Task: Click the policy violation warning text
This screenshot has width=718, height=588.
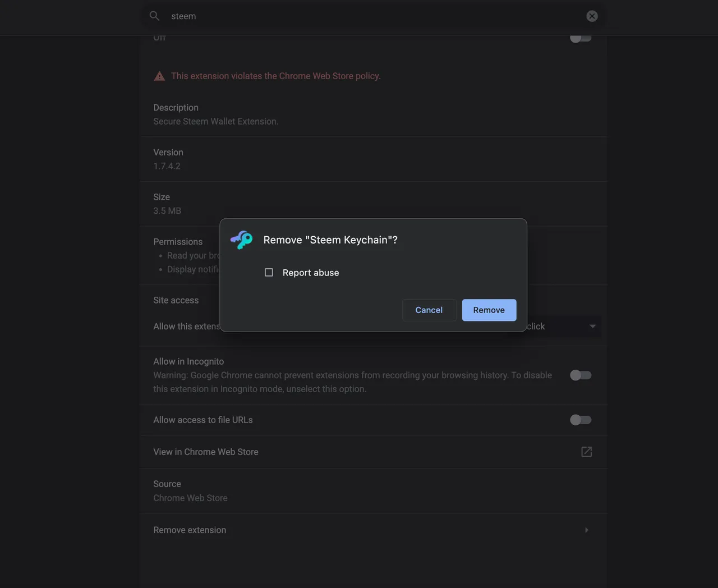Action: (x=276, y=76)
